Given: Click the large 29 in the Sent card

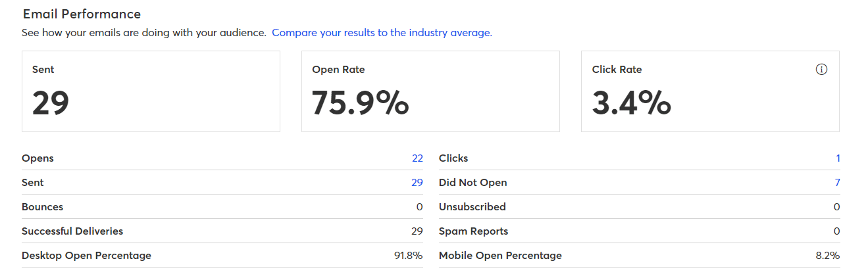Looking at the screenshot, I should point(51,103).
